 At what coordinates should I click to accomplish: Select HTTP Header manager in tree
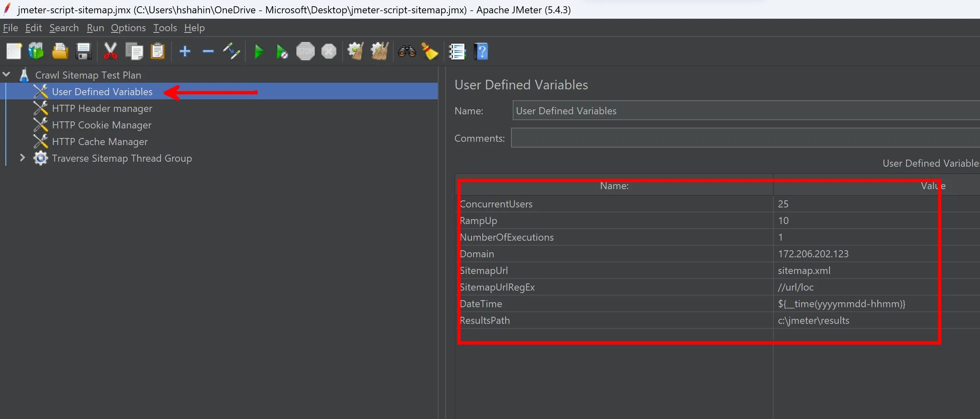102,108
